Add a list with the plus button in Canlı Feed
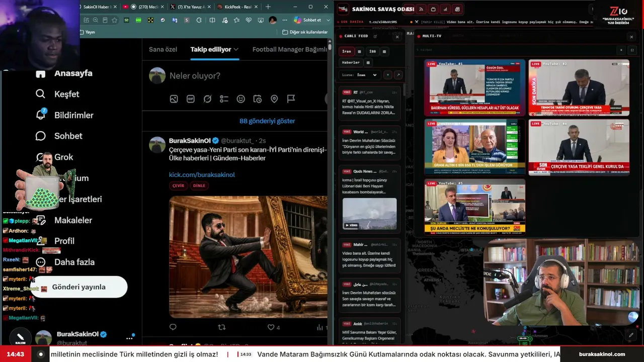 pos(387,75)
